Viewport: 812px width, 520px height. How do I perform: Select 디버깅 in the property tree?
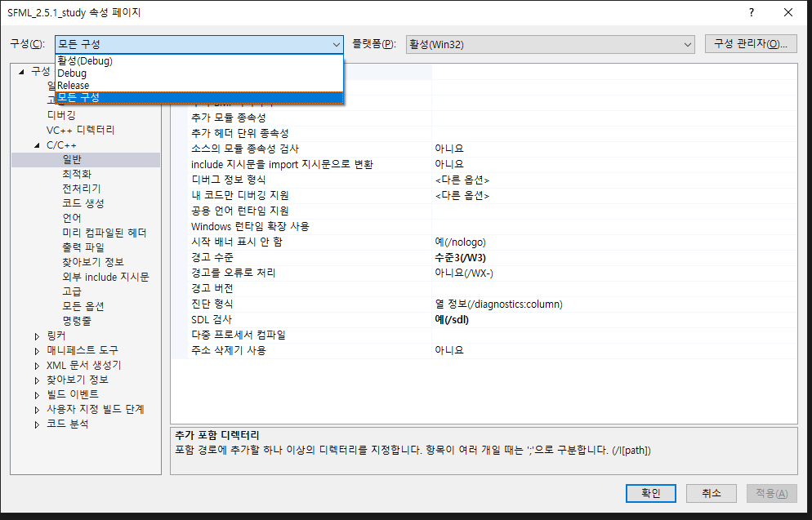(61, 115)
